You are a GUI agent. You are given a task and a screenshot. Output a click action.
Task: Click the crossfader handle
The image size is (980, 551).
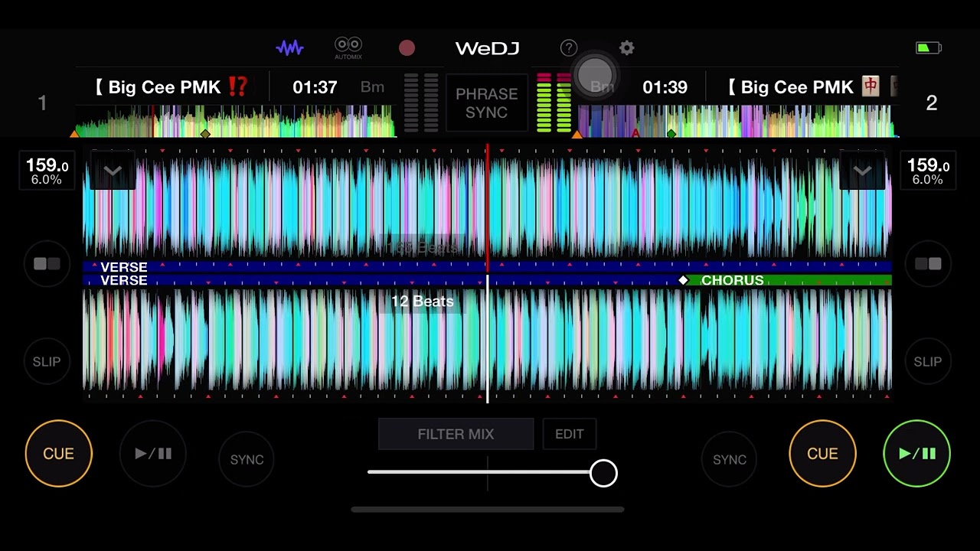(x=603, y=473)
